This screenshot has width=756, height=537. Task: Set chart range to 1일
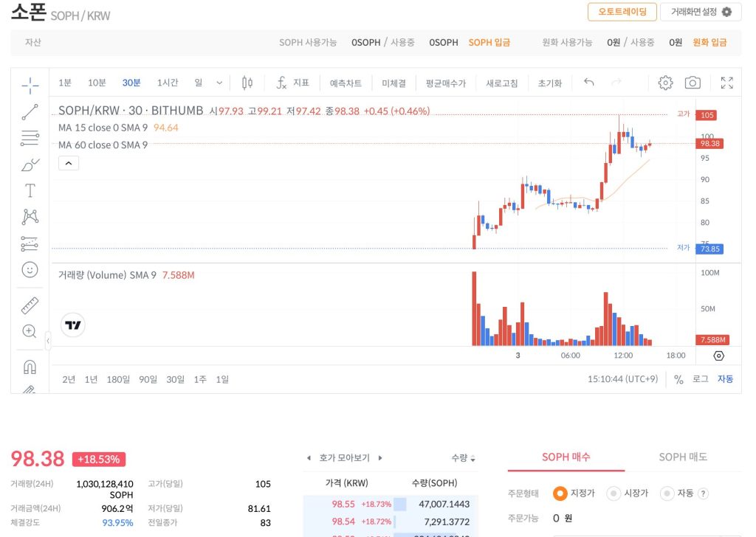pos(222,379)
